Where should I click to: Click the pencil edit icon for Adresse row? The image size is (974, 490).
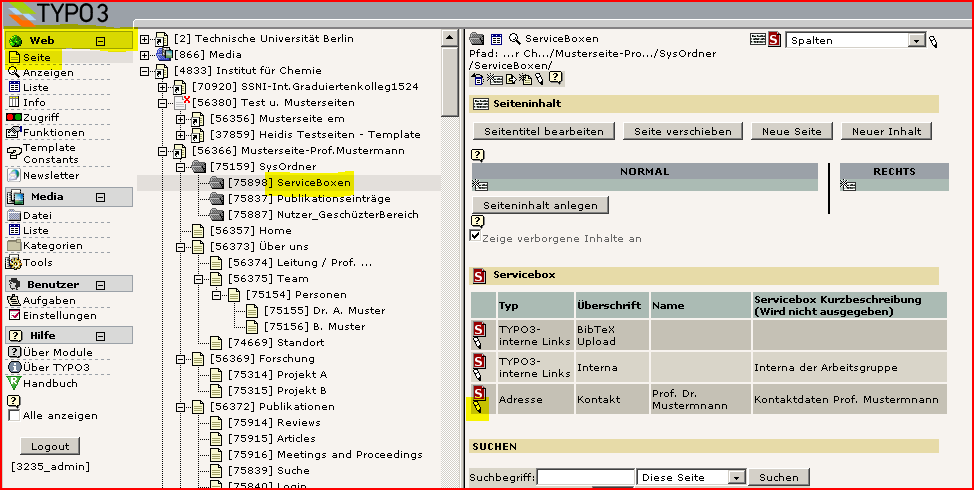click(479, 407)
